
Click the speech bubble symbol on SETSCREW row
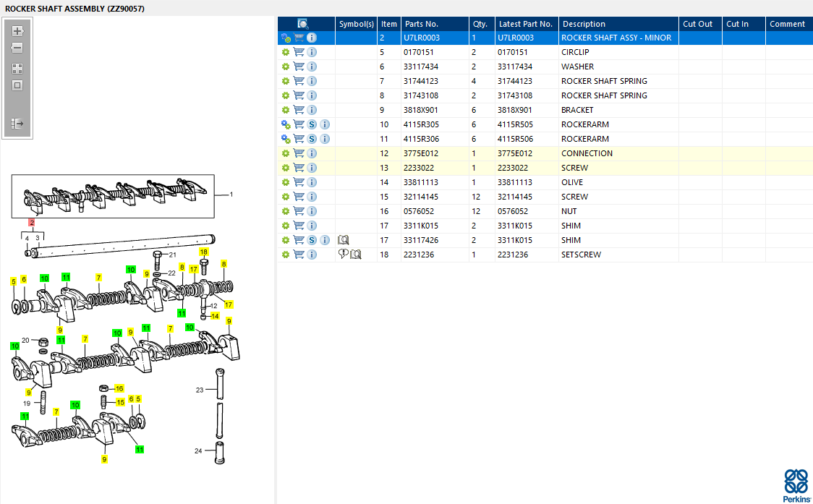click(x=344, y=255)
